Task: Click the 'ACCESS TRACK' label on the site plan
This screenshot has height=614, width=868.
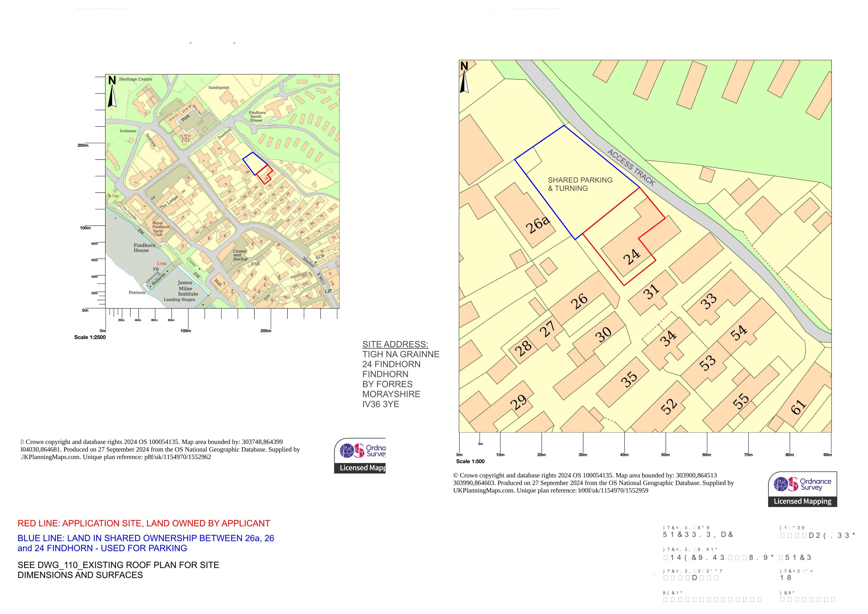Action: point(631,167)
